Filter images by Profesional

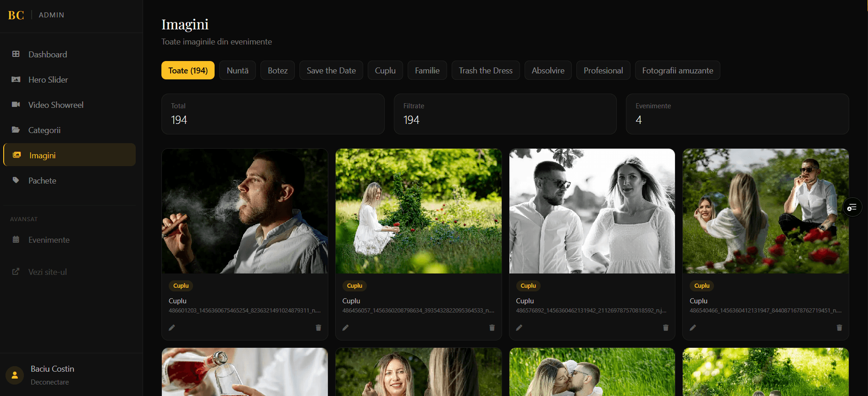coord(603,70)
